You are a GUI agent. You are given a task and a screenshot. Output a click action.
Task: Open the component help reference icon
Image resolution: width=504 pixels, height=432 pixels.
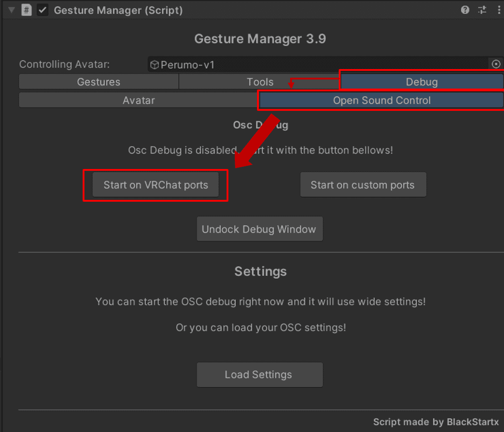465,10
